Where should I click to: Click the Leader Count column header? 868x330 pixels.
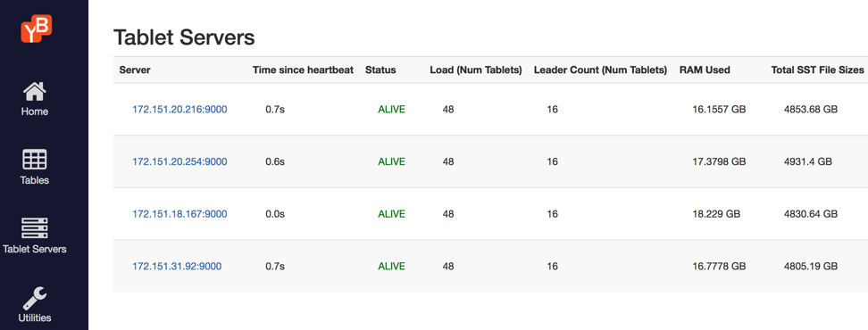click(x=600, y=70)
